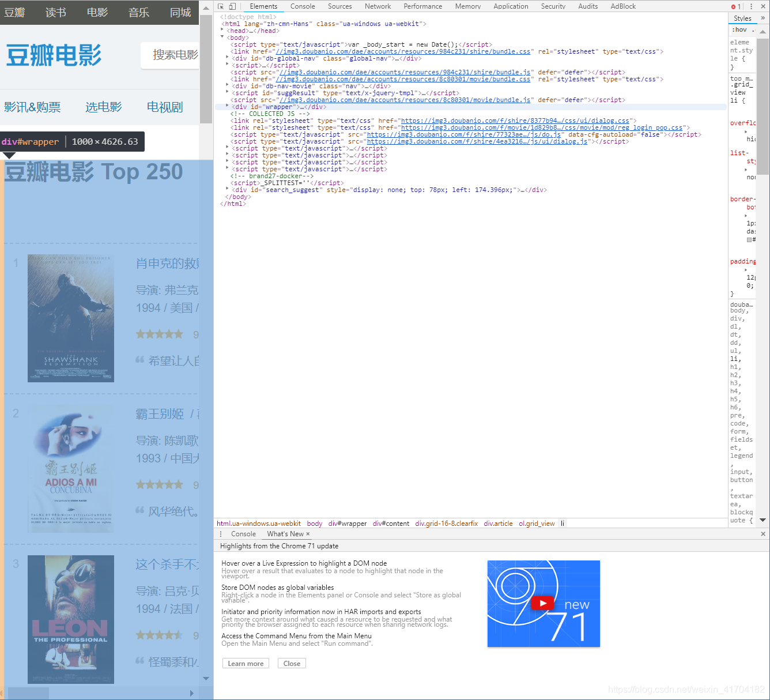Close the DevTools drawer
Viewport: 770px width, 700px height.
[x=763, y=534]
